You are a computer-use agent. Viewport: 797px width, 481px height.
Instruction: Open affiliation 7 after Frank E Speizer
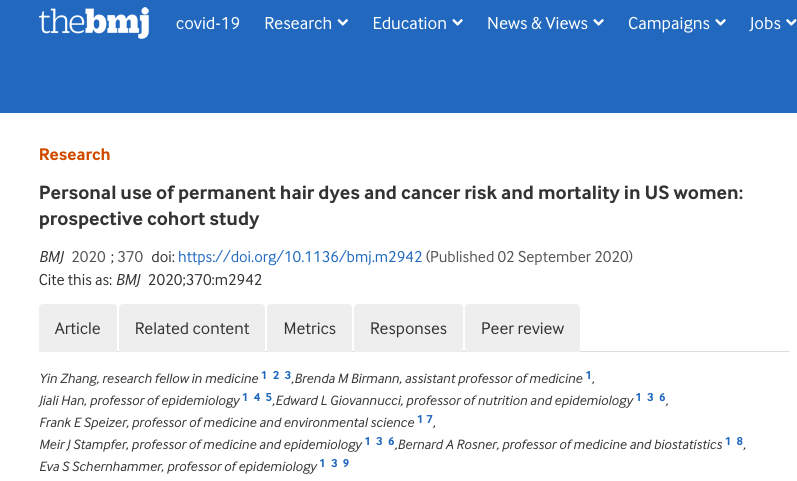tap(430, 419)
